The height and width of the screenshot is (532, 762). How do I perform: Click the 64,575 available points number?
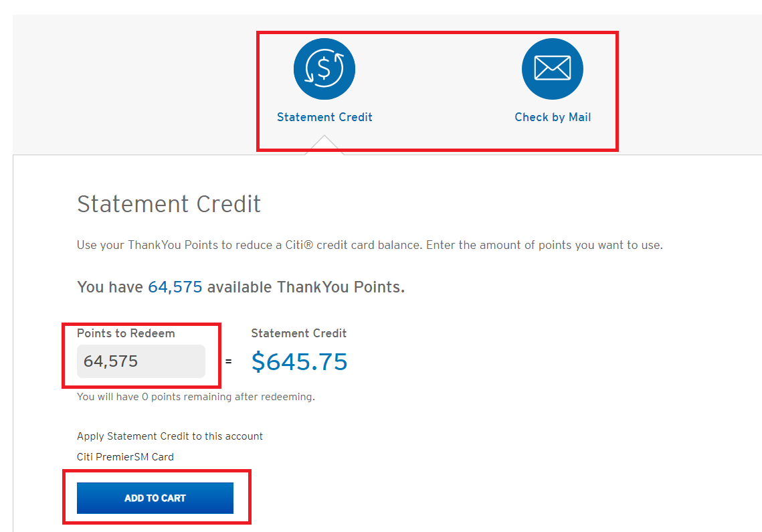(x=175, y=287)
